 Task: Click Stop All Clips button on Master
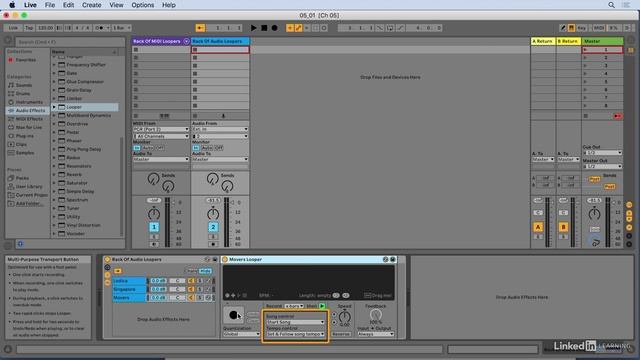point(586,116)
